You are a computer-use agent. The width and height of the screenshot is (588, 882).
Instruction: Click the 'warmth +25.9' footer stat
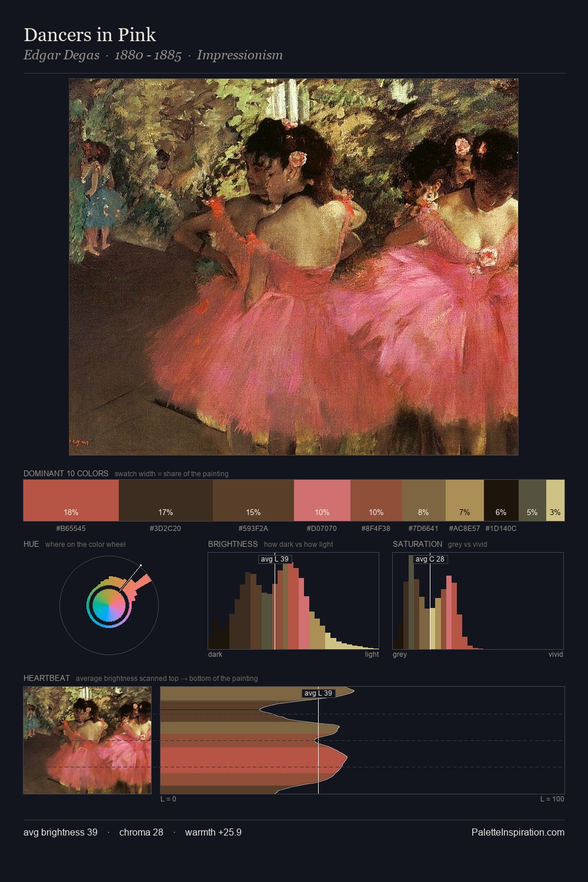click(213, 832)
